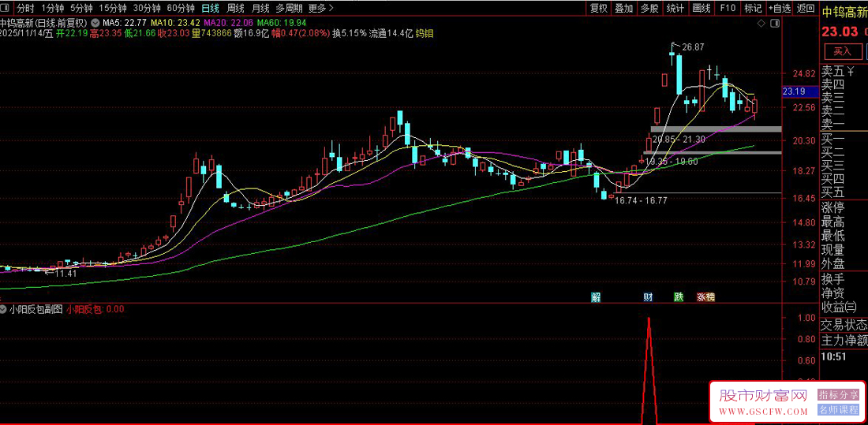Switch to the 周线 weekly chart
Image resolution: width=868 pixels, height=425 pixels.
[x=236, y=8]
